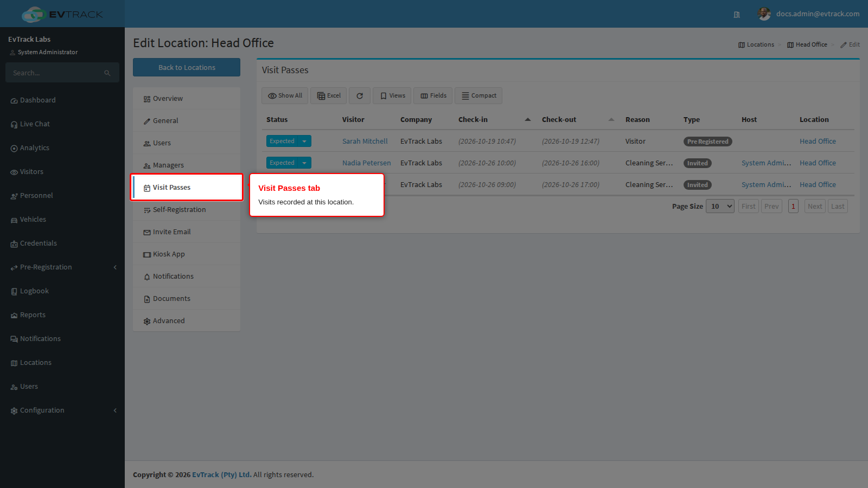Open Notifications in the left sidebar
The image size is (868, 488).
point(62,339)
